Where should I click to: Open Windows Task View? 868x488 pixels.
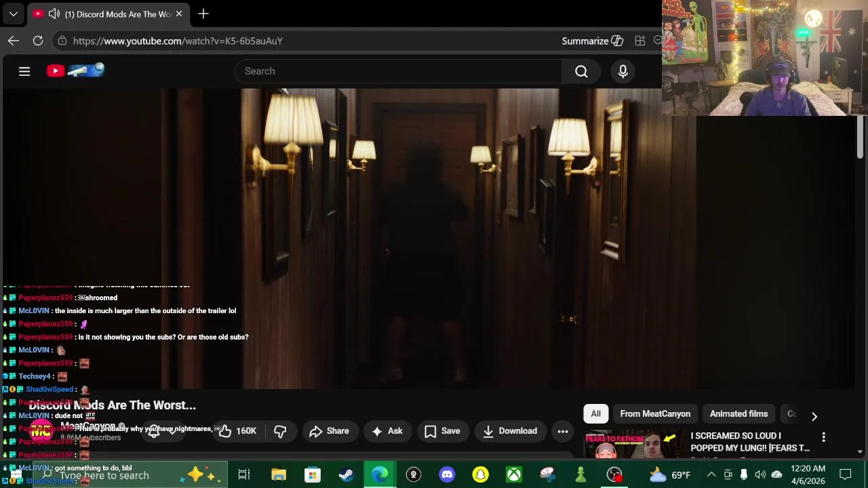pyautogui.click(x=244, y=475)
